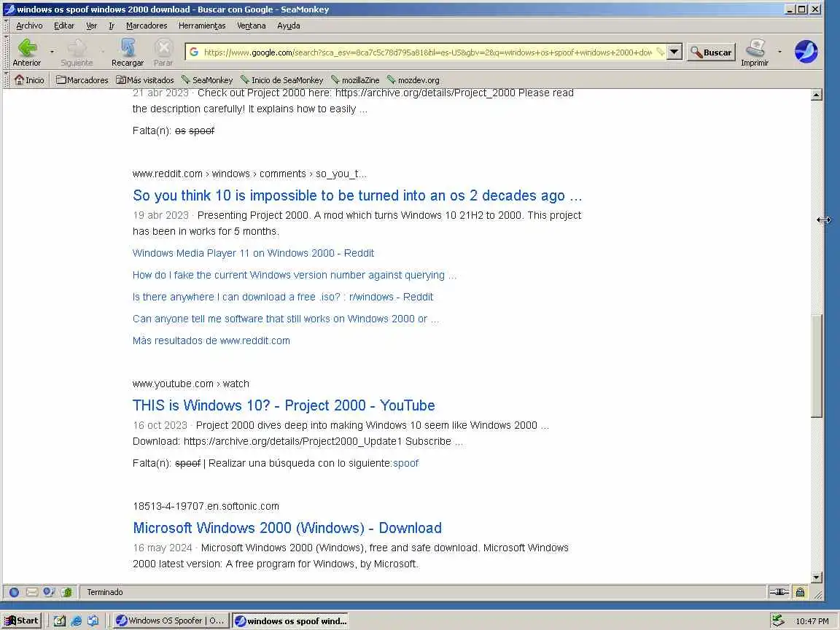Image resolution: width=840 pixels, height=630 pixels.
Task: Open the Imprimir dropdown arrow
Action: tap(779, 52)
